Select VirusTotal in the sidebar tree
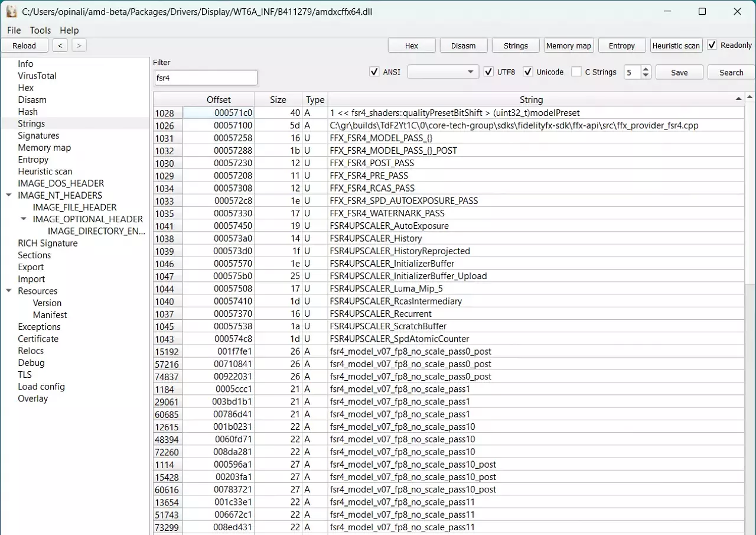The height and width of the screenshot is (535, 756). click(x=37, y=76)
